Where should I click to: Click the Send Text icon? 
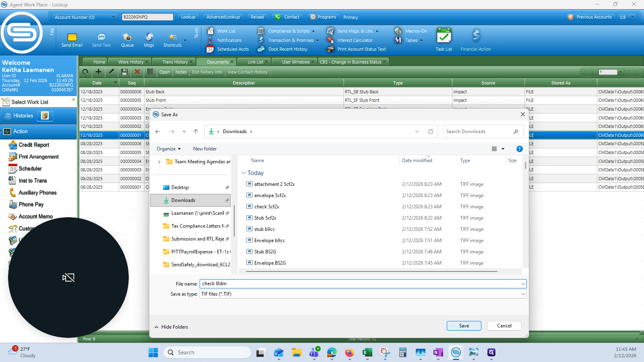[x=101, y=37]
